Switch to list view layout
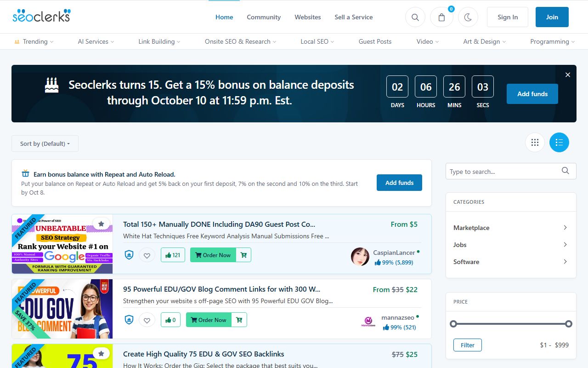The height and width of the screenshot is (368, 588). click(x=559, y=143)
